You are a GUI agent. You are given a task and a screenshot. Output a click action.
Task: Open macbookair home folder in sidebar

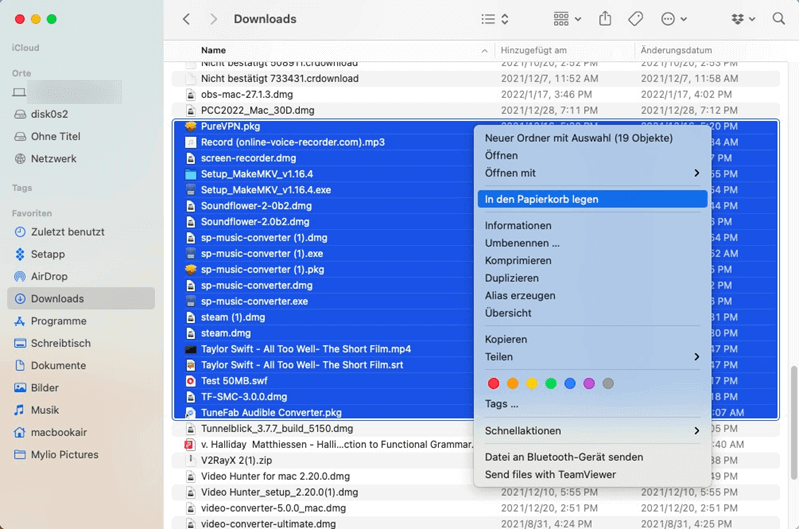(59, 433)
